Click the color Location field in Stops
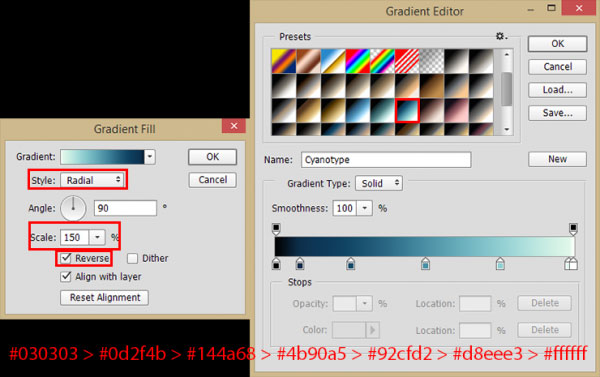 475,330
